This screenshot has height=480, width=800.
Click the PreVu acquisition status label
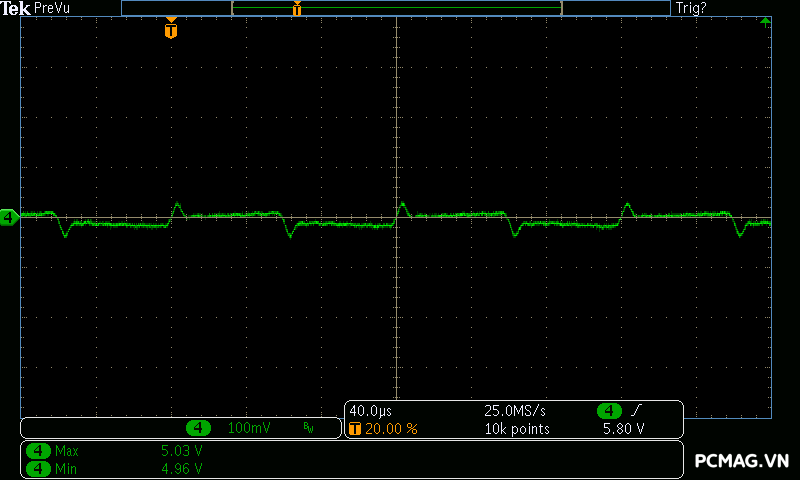pyautogui.click(x=52, y=8)
